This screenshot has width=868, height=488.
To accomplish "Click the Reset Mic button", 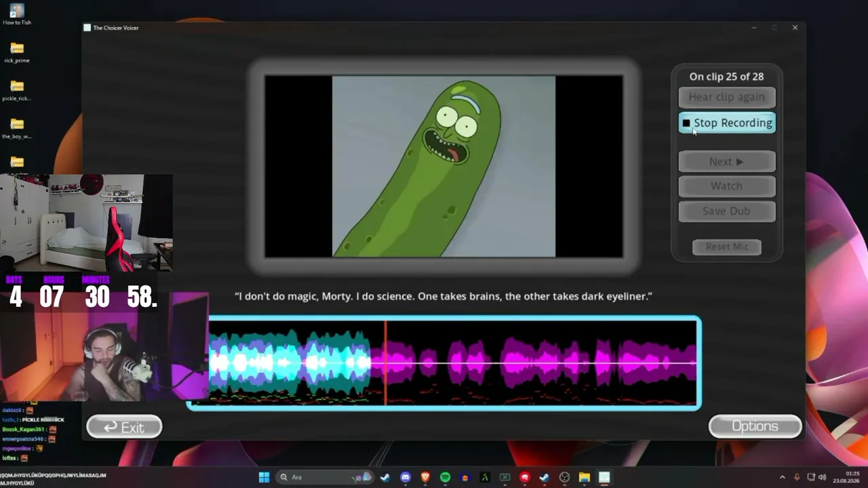I will point(727,247).
